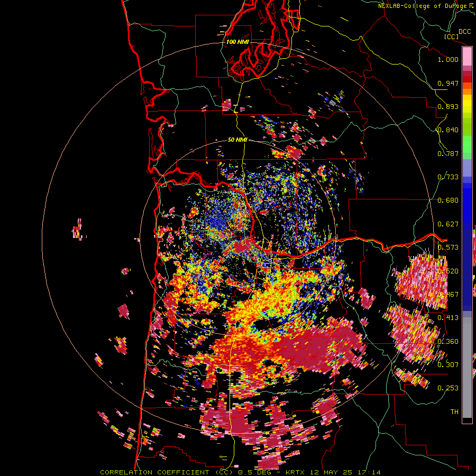Click the 0.680 legend value
Viewport: 476px width, 476px height.
[x=448, y=200]
